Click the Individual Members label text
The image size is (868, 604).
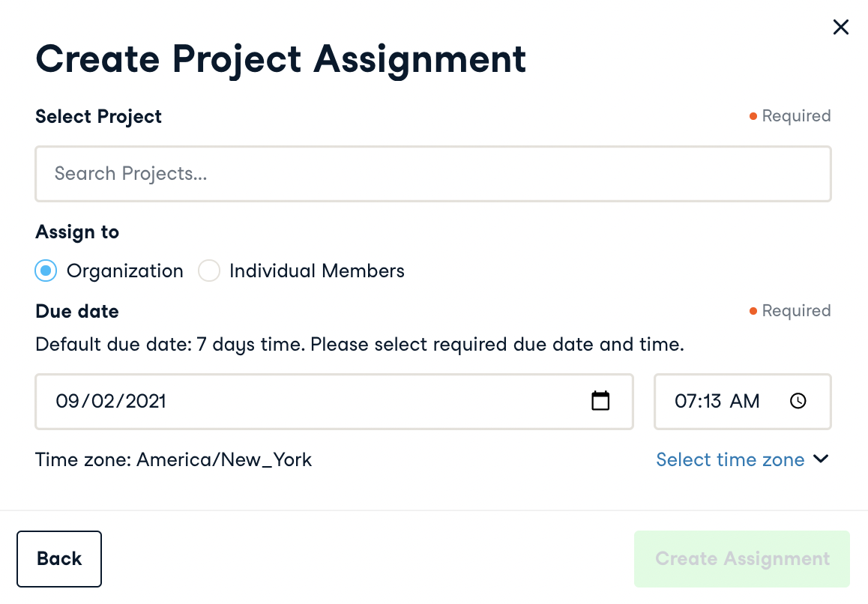(x=316, y=271)
